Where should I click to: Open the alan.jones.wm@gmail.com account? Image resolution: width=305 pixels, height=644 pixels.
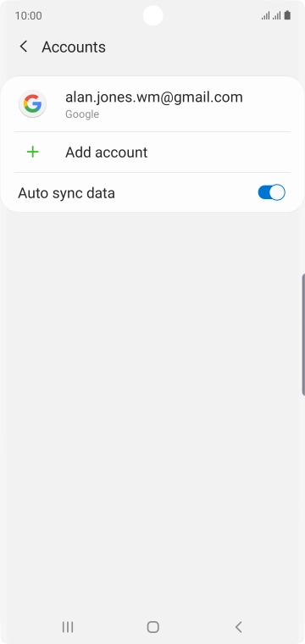(152, 104)
